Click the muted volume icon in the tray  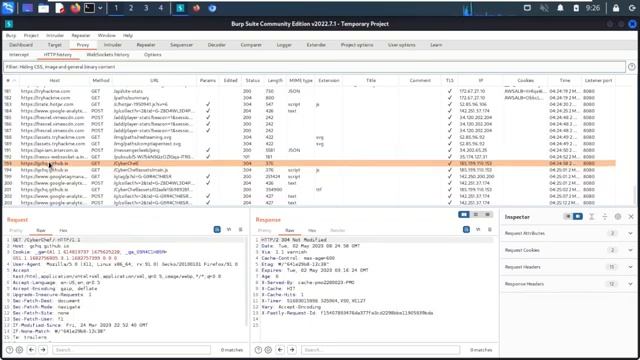544,8
